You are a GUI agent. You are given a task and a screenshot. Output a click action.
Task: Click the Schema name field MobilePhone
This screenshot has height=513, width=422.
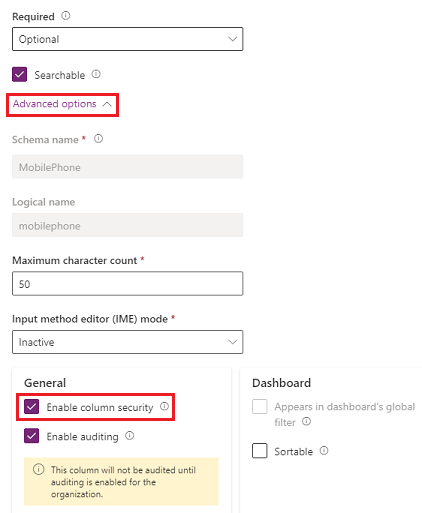pyautogui.click(x=128, y=167)
